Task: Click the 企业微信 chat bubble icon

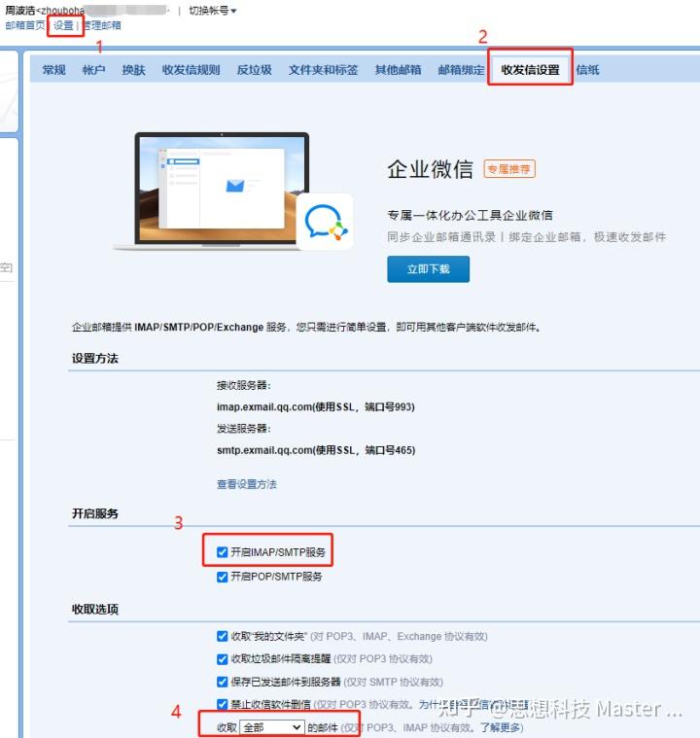Action: [325, 222]
